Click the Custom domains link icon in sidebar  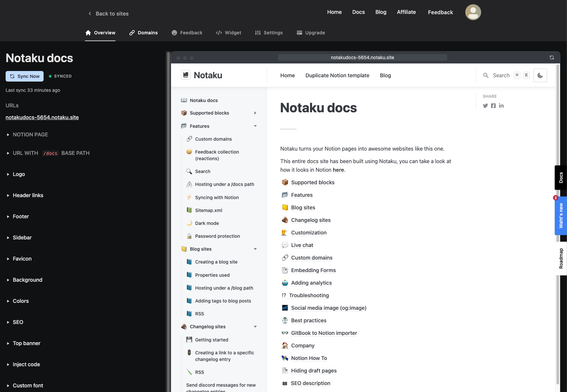(x=189, y=139)
